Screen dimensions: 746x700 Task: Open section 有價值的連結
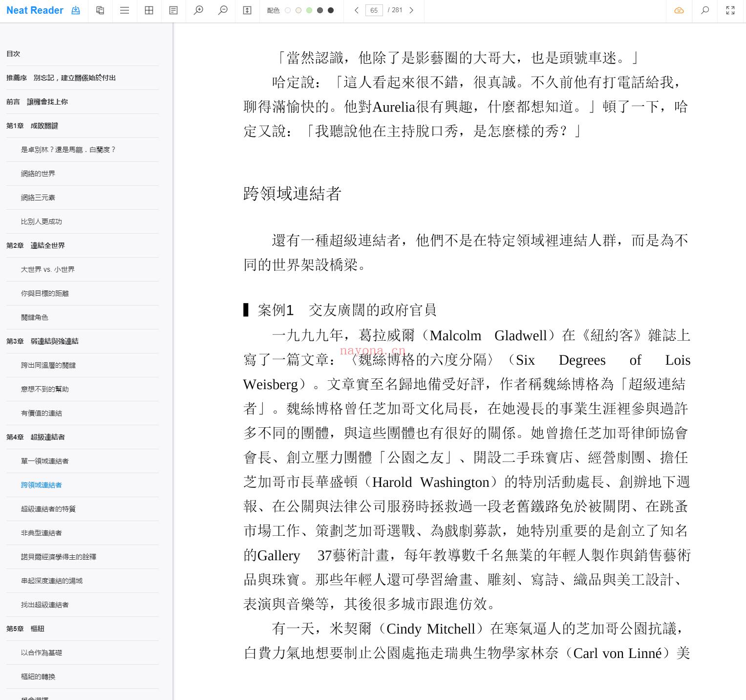pos(42,413)
